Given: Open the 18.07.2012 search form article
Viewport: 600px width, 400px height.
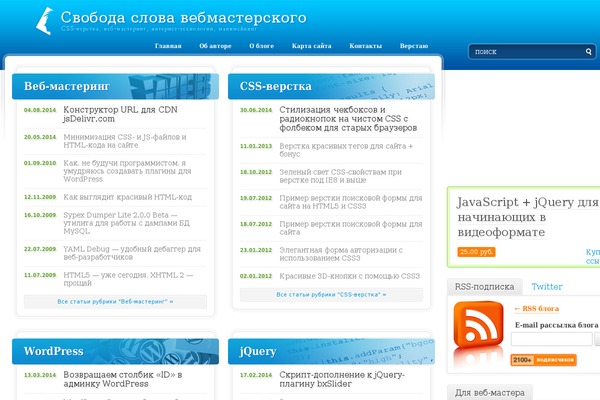Looking at the screenshot, I should tap(351, 228).
